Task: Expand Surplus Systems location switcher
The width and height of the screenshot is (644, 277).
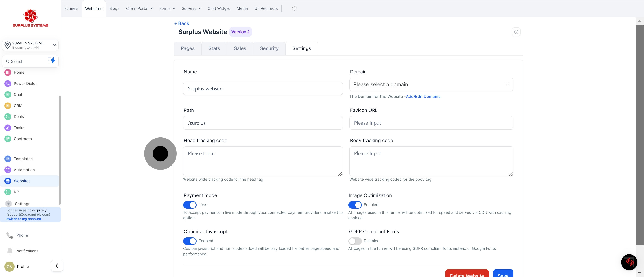Action: tap(30, 45)
